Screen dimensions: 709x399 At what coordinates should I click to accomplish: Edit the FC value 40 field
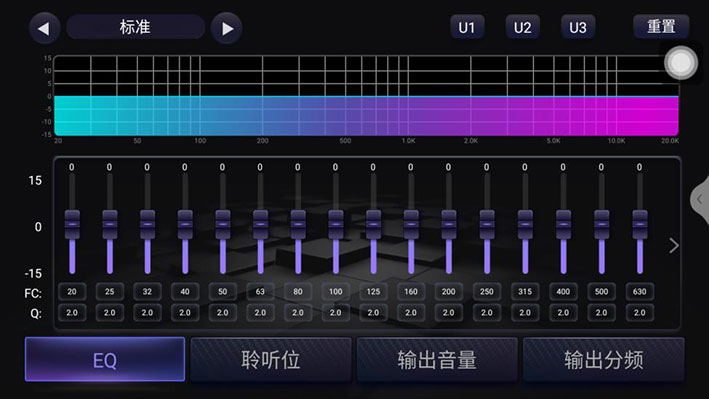click(x=185, y=292)
